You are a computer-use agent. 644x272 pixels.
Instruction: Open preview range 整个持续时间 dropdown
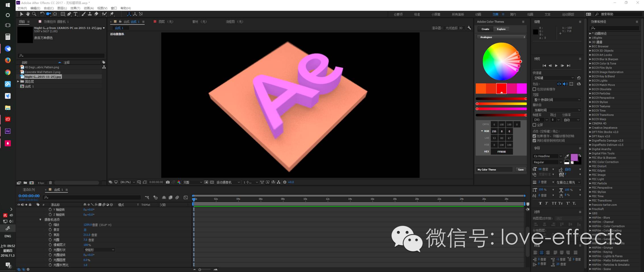(557, 100)
